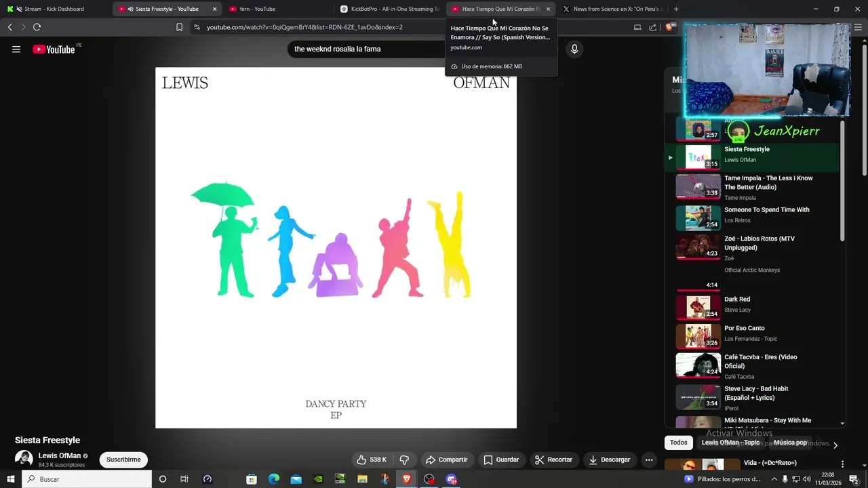Screen dimensions: 868x488
Task: Start voice search with the microphone icon
Action: [x=574, y=49]
